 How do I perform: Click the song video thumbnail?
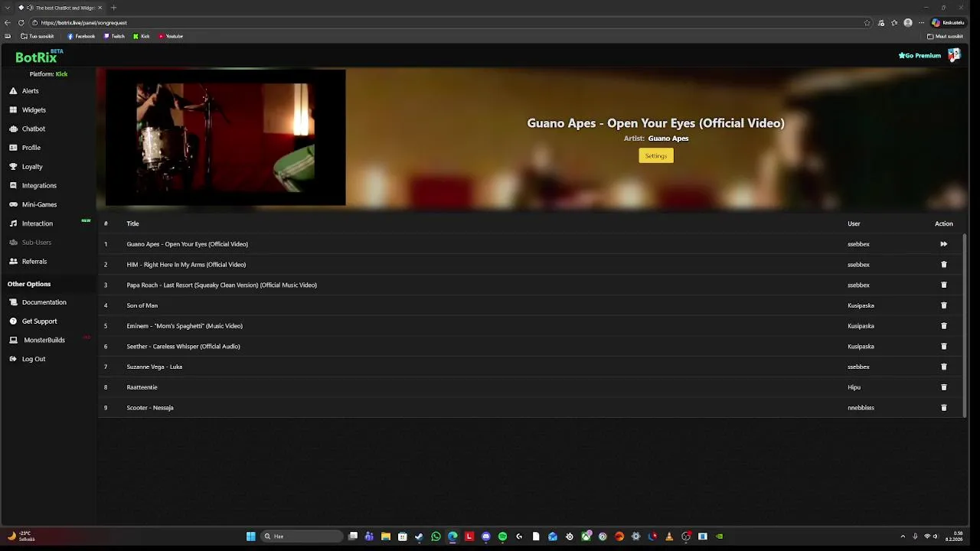coord(225,138)
